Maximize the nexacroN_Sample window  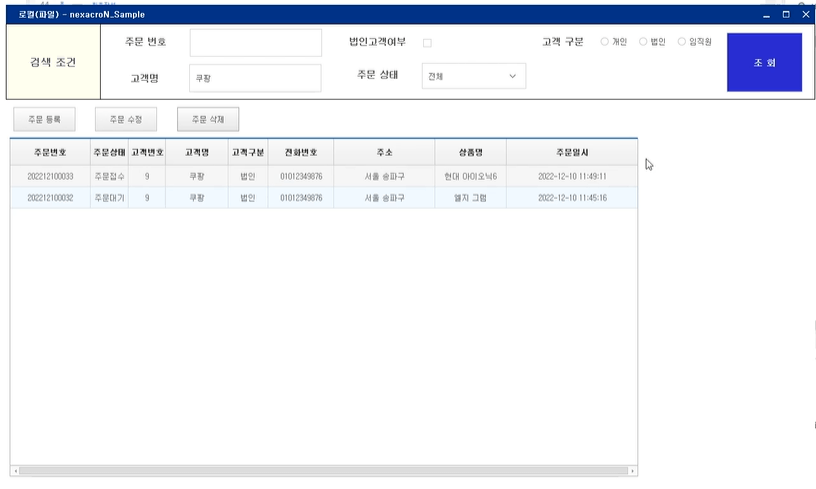(x=786, y=15)
